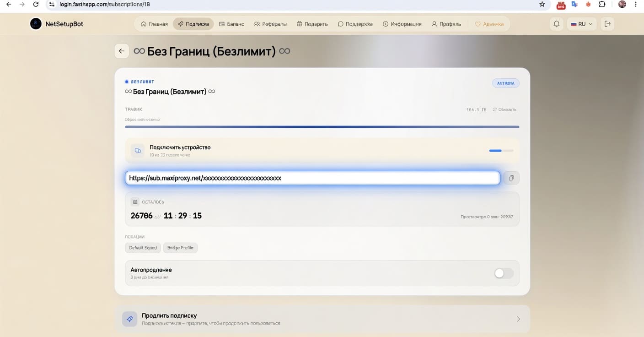Refresh traffic with Обновить
This screenshot has width=644, height=337.
[x=504, y=109]
